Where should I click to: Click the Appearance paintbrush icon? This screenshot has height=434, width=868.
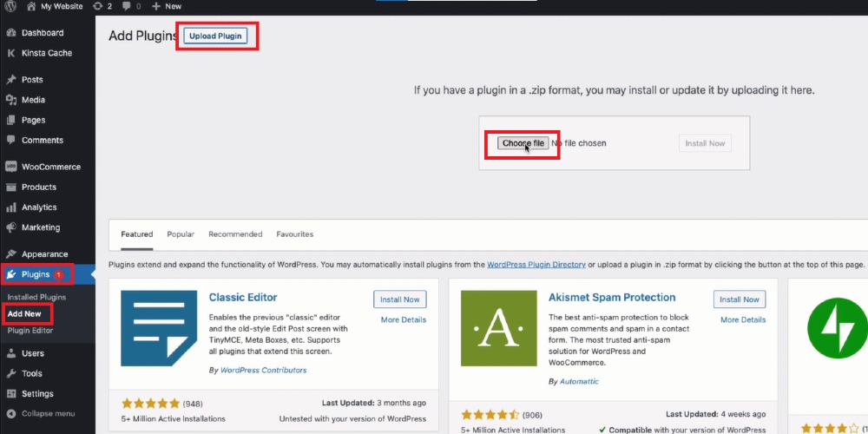click(10, 254)
